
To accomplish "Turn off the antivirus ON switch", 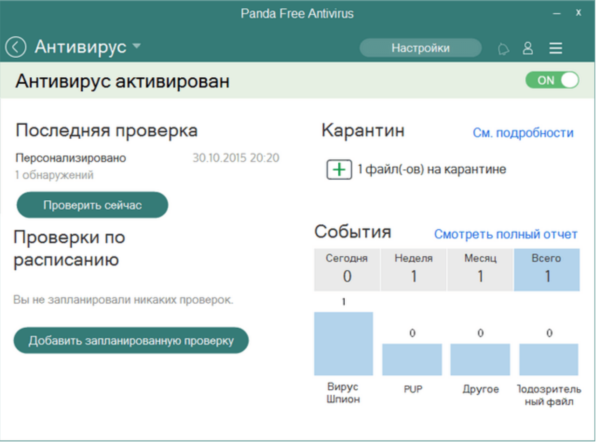I will (552, 80).
